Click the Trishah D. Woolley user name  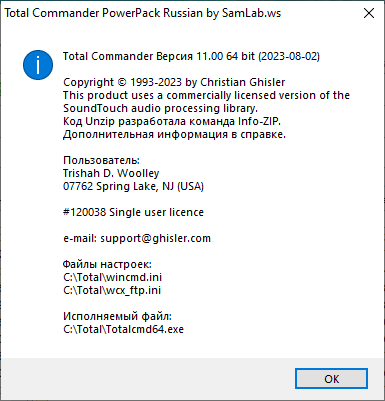(111, 173)
